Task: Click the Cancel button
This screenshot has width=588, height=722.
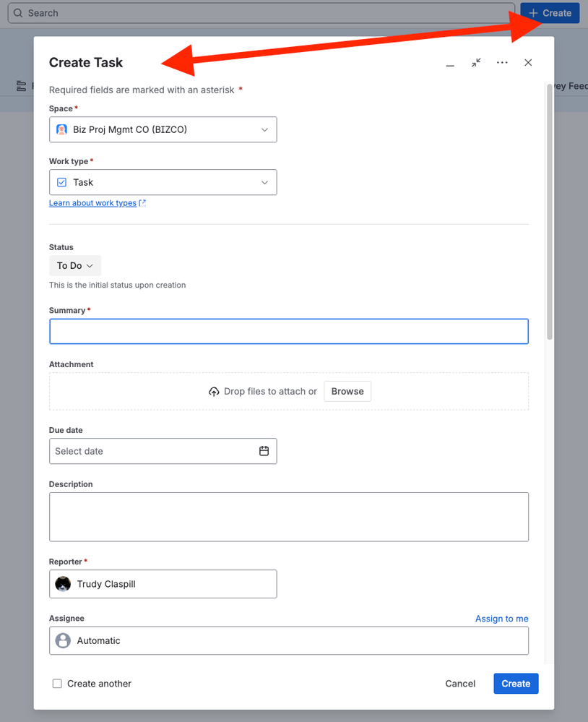Action: [460, 684]
